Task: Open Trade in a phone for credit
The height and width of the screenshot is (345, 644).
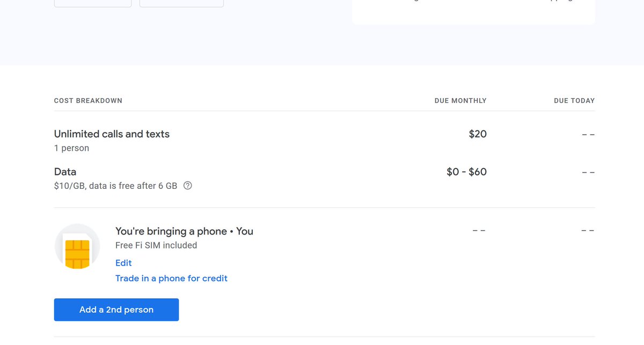Action: point(171,278)
